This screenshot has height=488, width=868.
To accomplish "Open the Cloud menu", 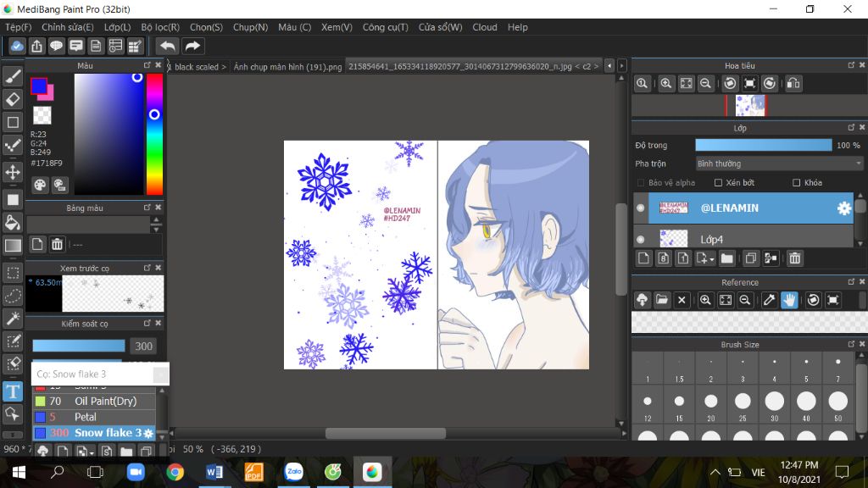I will click(484, 27).
